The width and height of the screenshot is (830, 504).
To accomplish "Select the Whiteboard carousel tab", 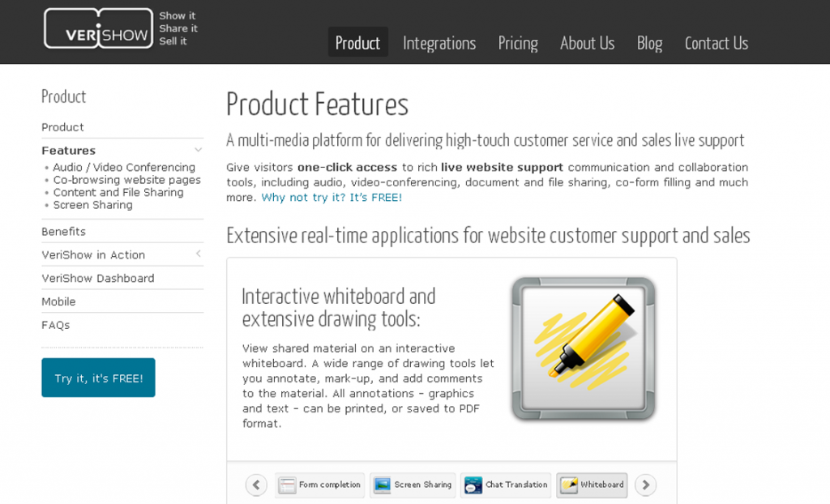I will pyautogui.click(x=592, y=485).
